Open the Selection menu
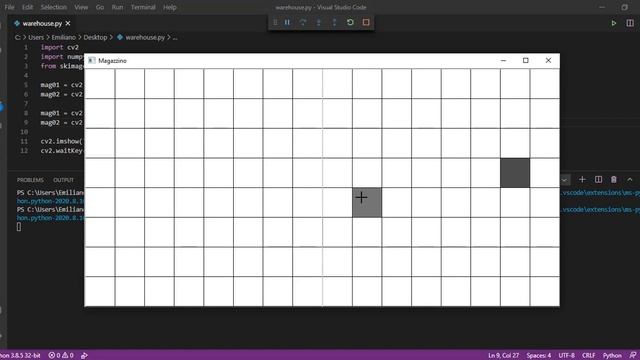The image size is (640, 360). (53, 7)
